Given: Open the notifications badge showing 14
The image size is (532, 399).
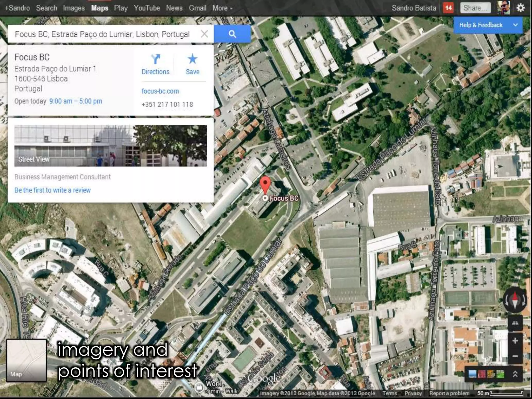Looking at the screenshot, I should [x=449, y=8].
